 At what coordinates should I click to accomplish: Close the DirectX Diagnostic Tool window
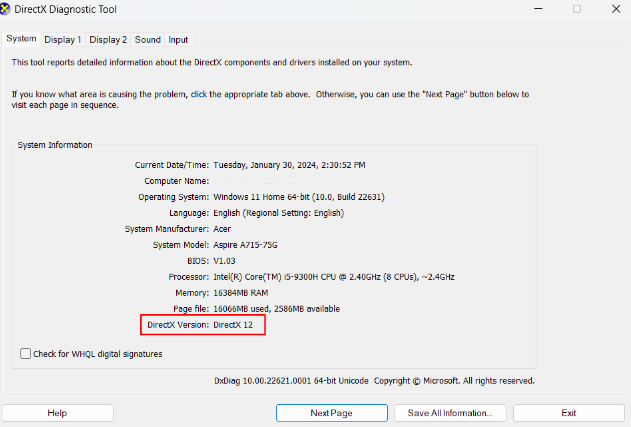click(616, 9)
